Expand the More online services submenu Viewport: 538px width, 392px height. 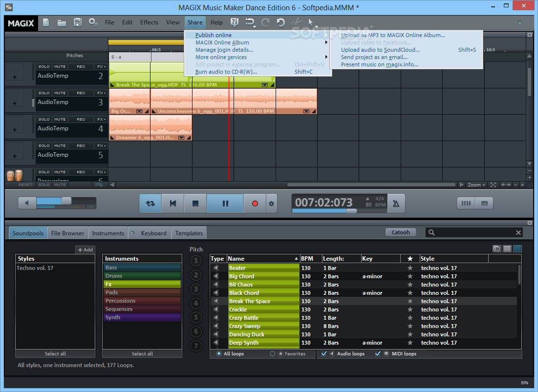[x=258, y=57]
